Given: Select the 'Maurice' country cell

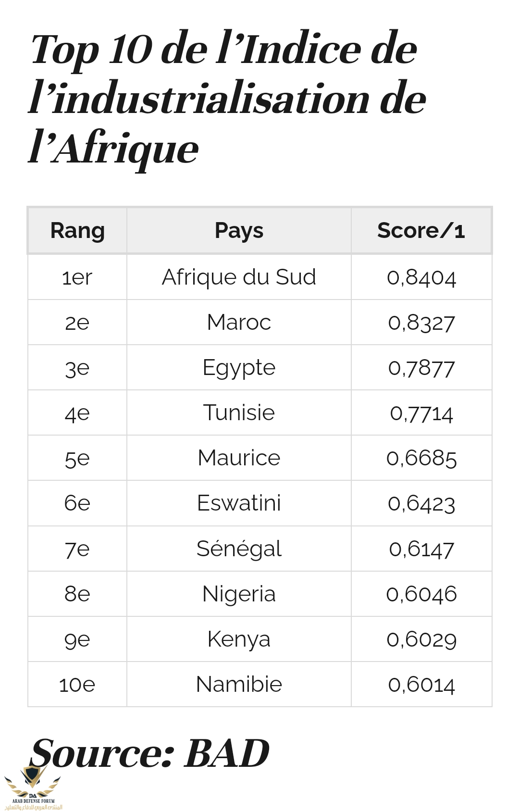Looking at the screenshot, I should point(239,458).
